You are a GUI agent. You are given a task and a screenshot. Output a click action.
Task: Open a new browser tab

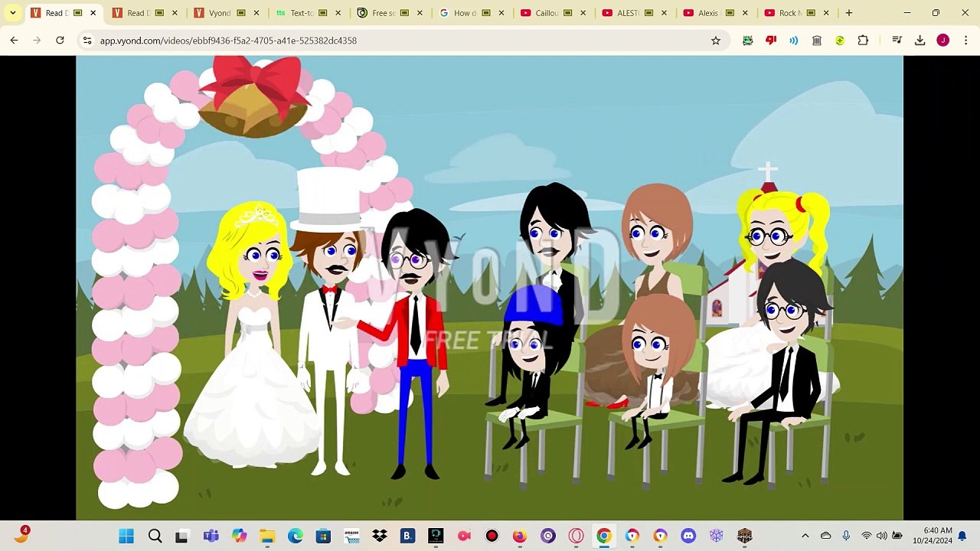click(x=849, y=13)
